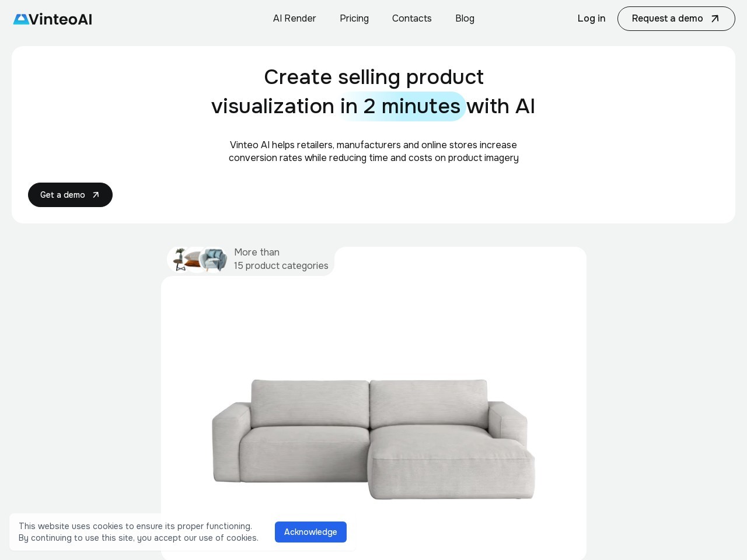Navigate to the Contacts section
Viewport: 747px width, 560px height.
[x=411, y=19]
